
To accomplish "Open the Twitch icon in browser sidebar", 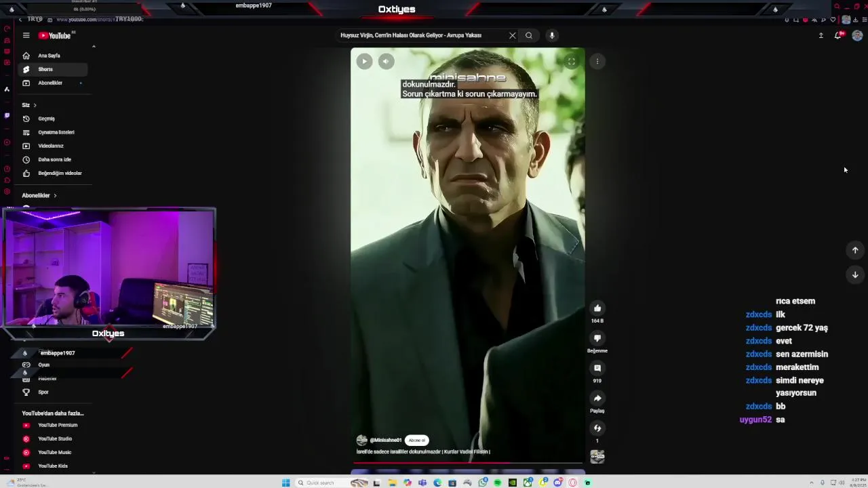I will (7, 115).
